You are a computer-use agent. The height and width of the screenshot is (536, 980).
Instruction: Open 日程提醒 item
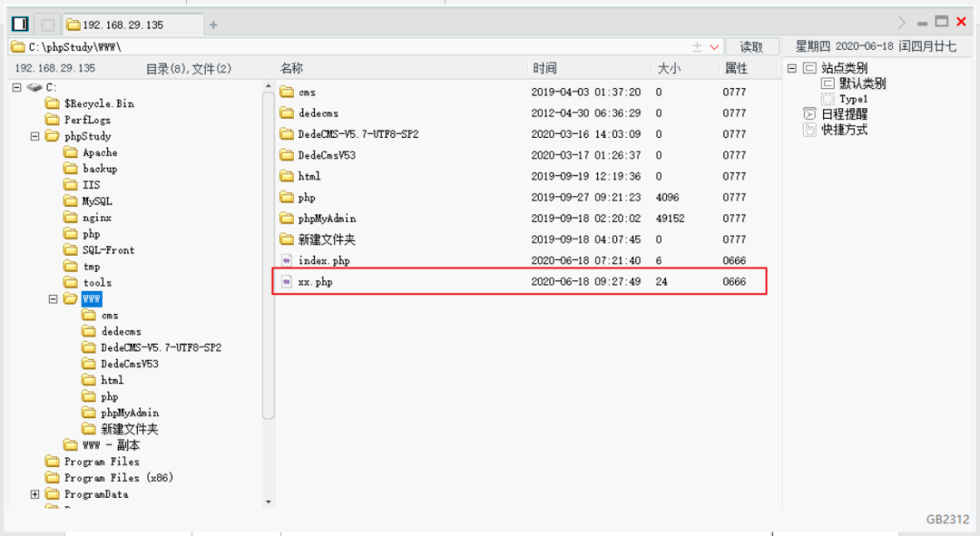click(x=844, y=113)
